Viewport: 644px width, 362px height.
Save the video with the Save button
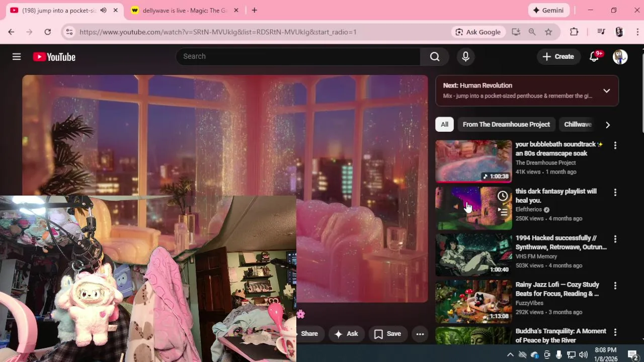click(387, 334)
